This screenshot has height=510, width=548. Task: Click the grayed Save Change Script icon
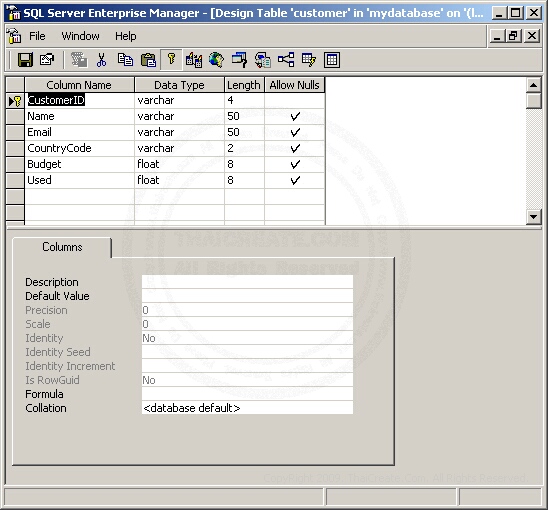[79, 60]
